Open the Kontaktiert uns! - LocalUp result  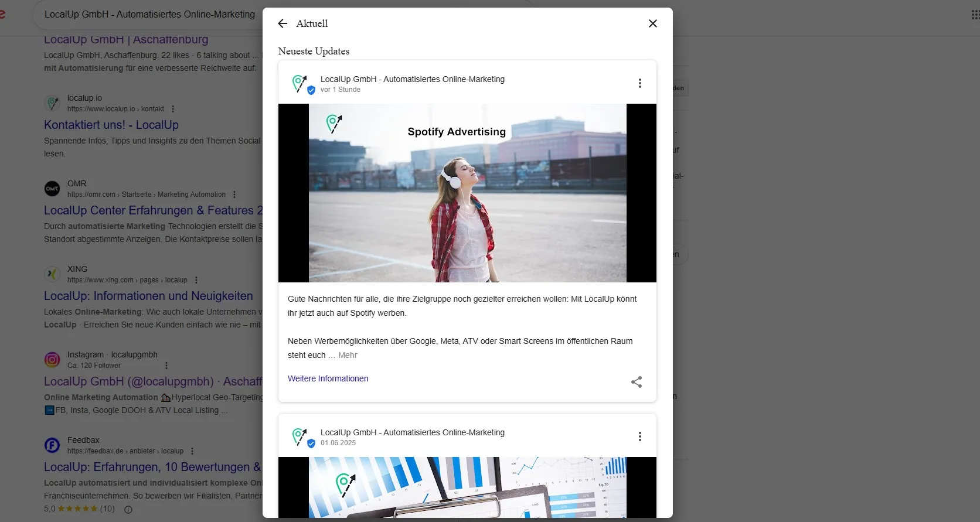pyautogui.click(x=111, y=125)
